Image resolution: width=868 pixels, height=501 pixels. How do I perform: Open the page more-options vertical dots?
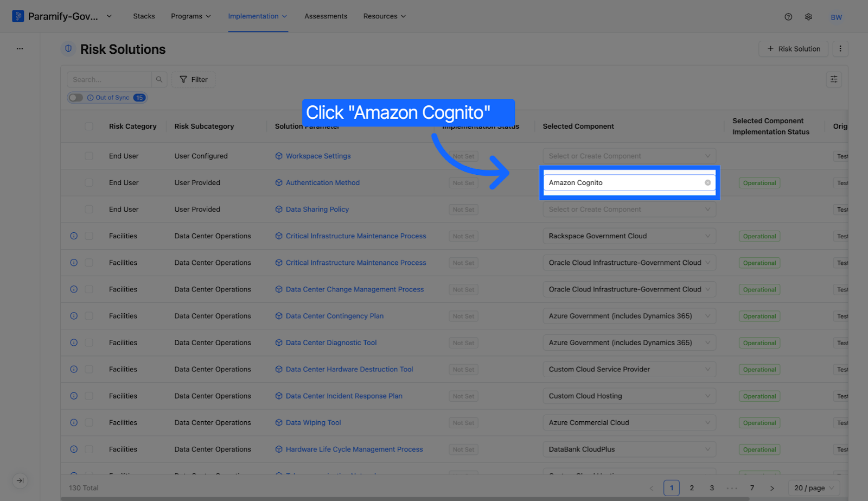[x=840, y=49]
